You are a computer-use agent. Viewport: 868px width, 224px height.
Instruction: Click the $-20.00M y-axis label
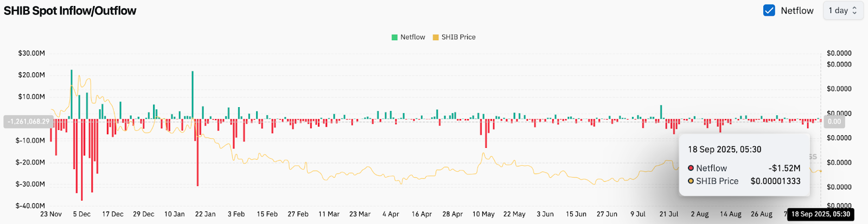click(x=31, y=162)
